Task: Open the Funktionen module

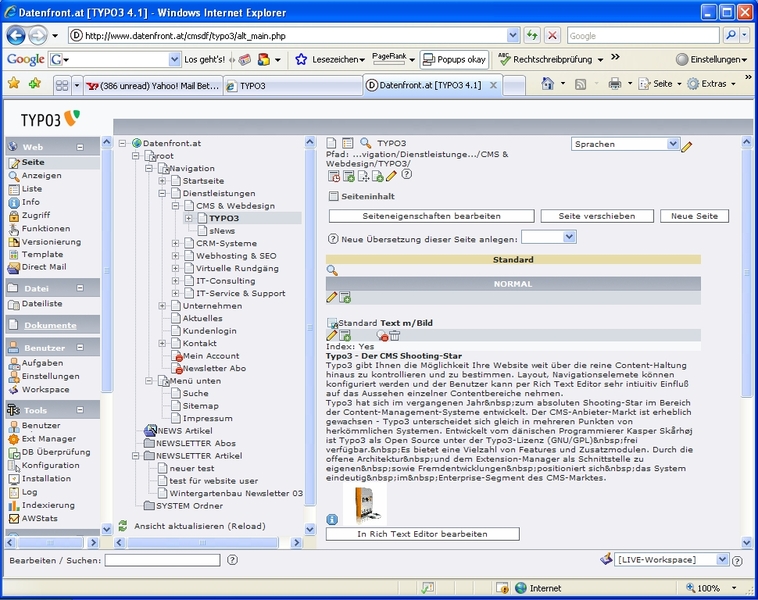Action: coord(45,229)
